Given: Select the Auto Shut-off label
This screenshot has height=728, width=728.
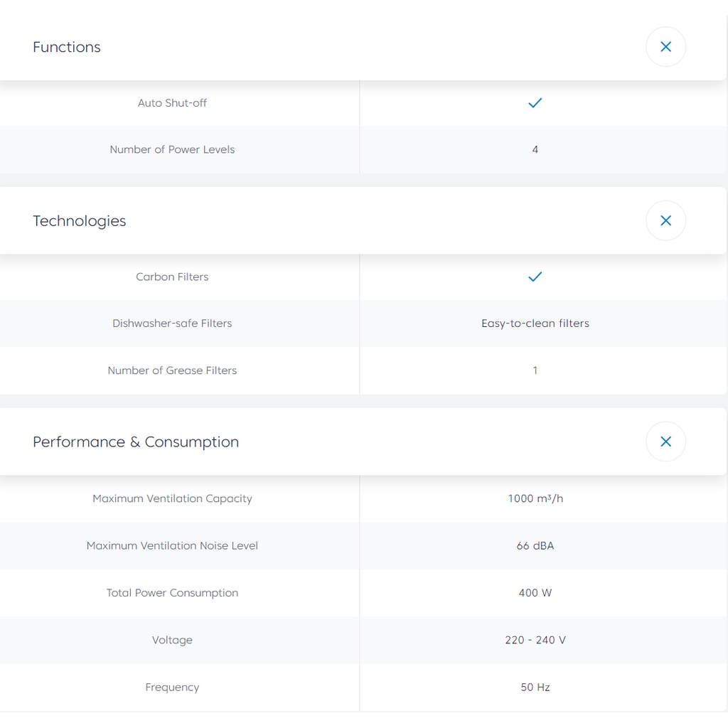Looking at the screenshot, I should pos(172,103).
